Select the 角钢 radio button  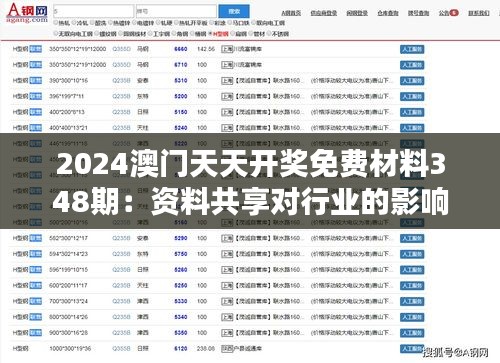174,34
